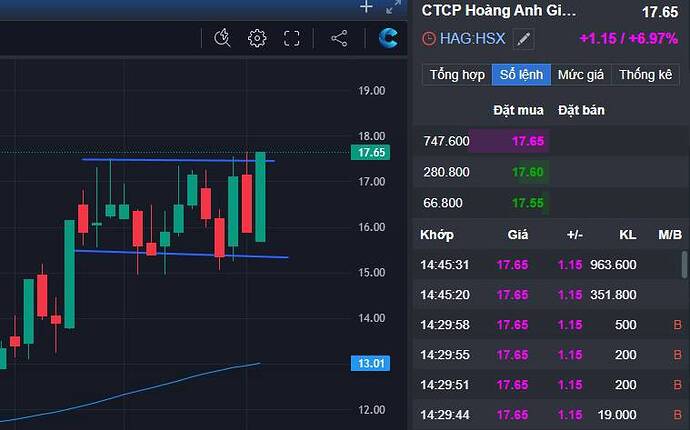Open the Tổng hợp tab
The image size is (690, 430).
point(457,74)
